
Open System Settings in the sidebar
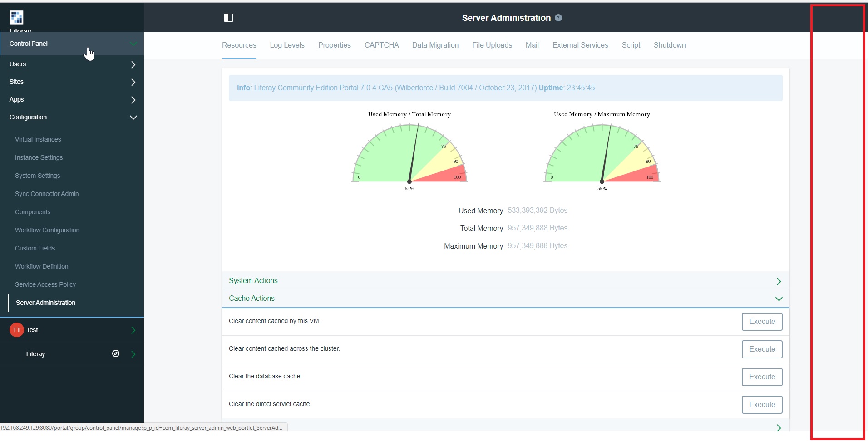(37, 176)
